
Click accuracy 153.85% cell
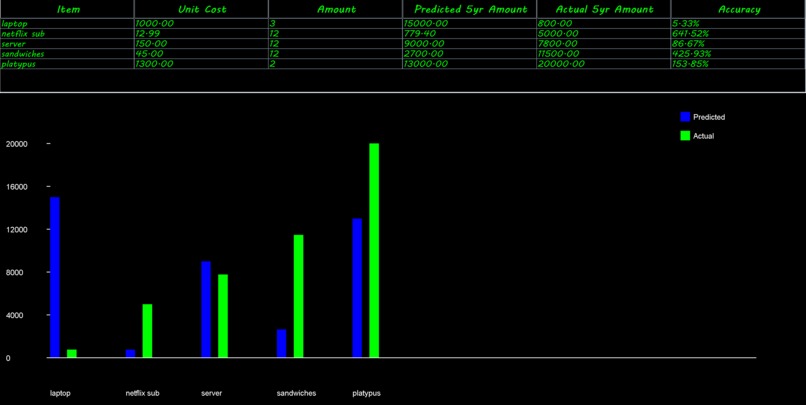738,64
